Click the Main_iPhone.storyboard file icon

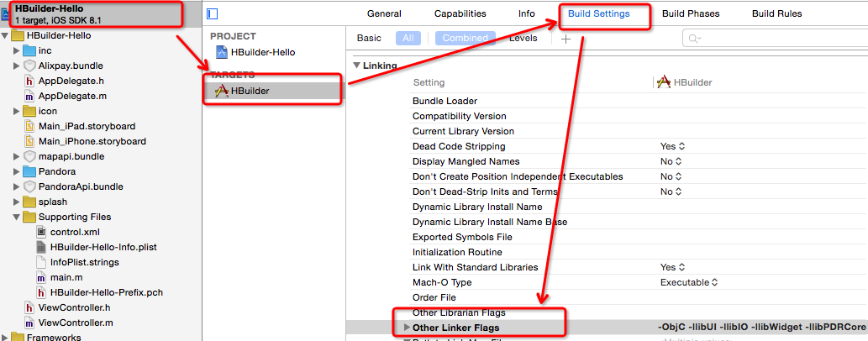click(29, 141)
